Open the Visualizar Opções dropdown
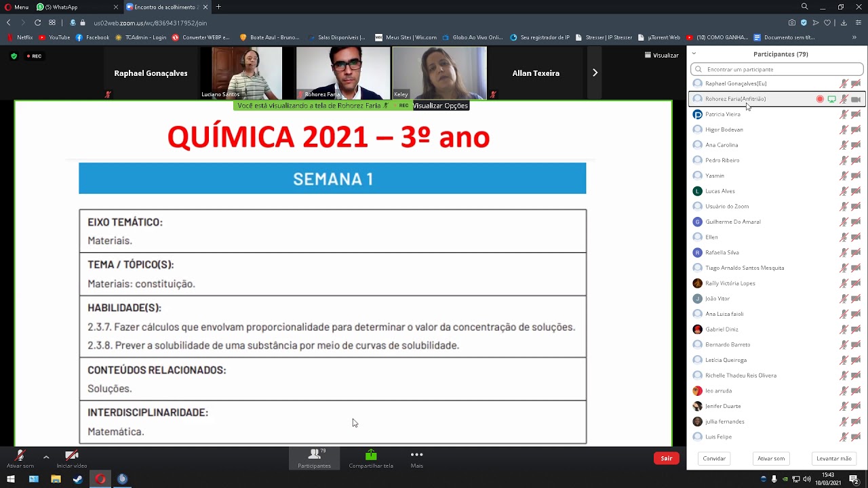868x488 pixels. pyautogui.click(x=440, y=106)
